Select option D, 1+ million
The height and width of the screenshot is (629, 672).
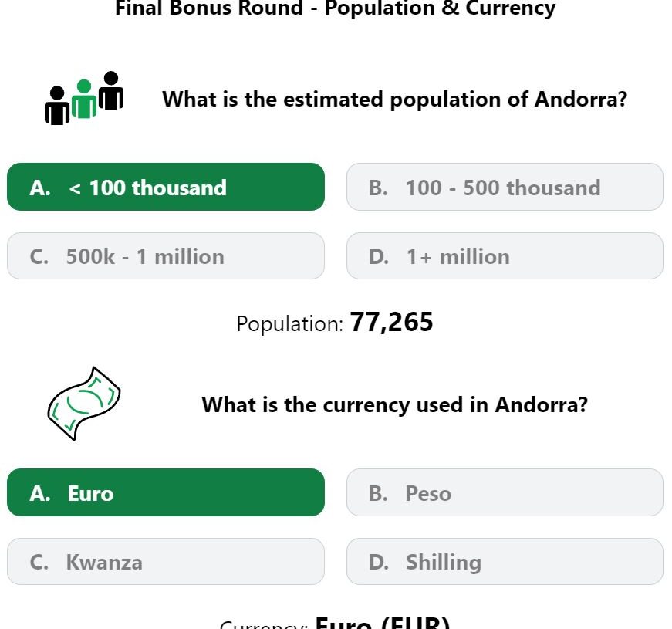click(x=505, y=256)
